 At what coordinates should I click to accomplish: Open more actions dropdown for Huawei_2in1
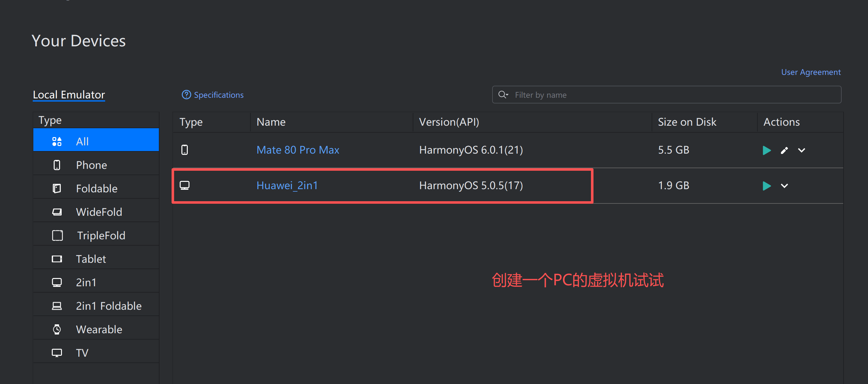tap(784, 186)
